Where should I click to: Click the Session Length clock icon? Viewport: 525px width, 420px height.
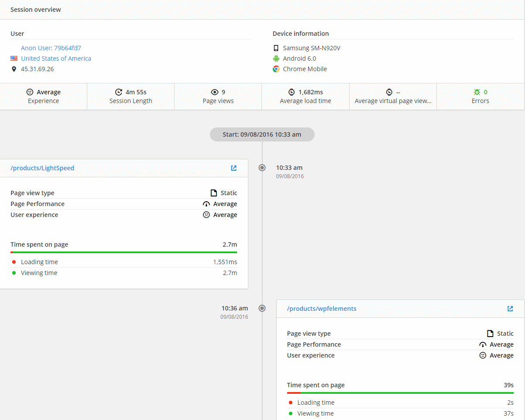tap(118, 92)
